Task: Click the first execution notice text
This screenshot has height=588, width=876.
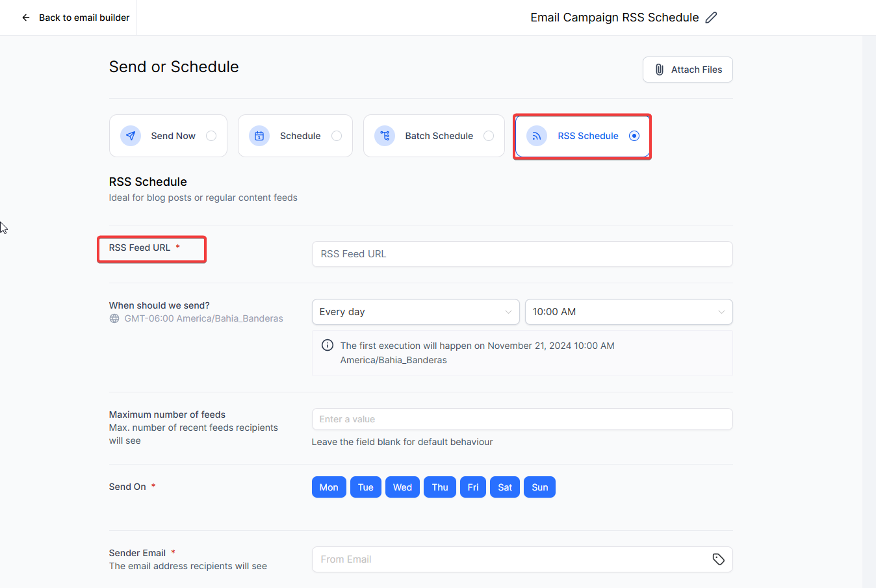Action: [x=477, y=353]
